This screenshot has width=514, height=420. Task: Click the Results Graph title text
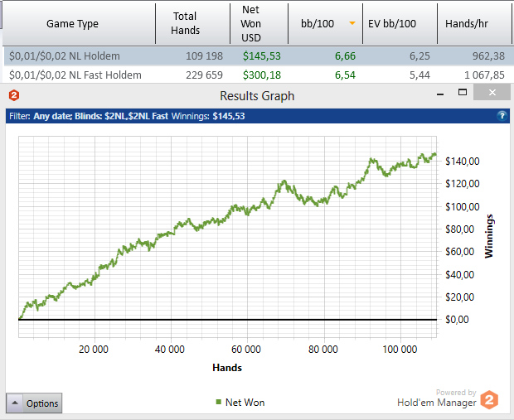(257, 96)
